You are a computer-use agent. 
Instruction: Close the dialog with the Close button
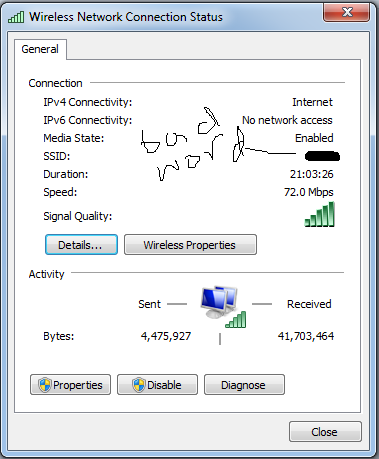coord(325,432)
